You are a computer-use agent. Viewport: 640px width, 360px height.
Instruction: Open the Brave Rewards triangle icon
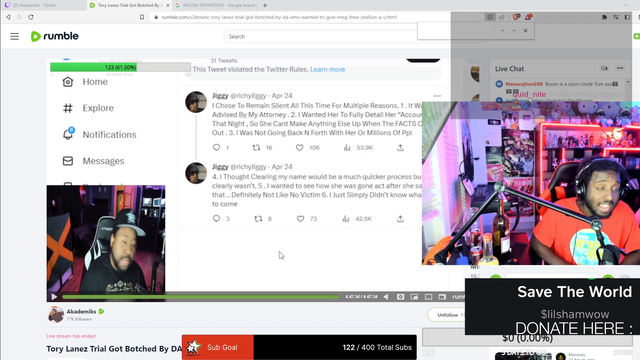point(529,17)
